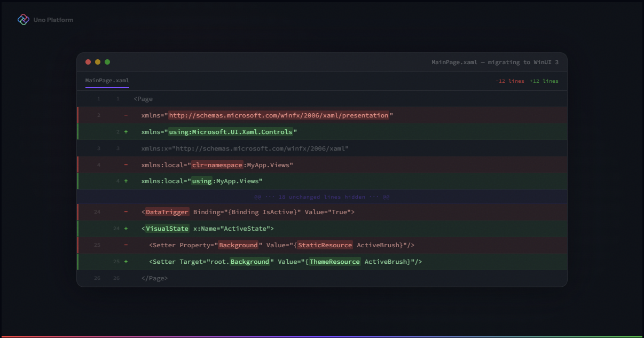Click the highlighted "clr-namespace" token
The image size is (644, 338).
click(x=217, y=165)
